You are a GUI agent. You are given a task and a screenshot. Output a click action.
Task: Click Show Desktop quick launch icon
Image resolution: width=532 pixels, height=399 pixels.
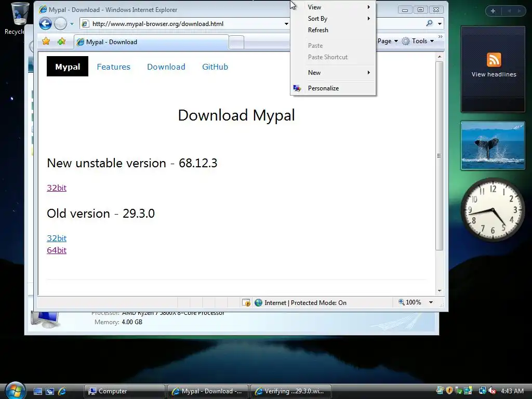point(37,391)
